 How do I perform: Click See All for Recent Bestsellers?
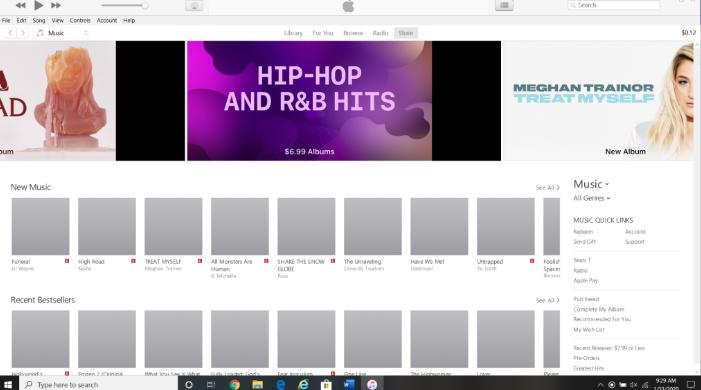pos(547,301)
